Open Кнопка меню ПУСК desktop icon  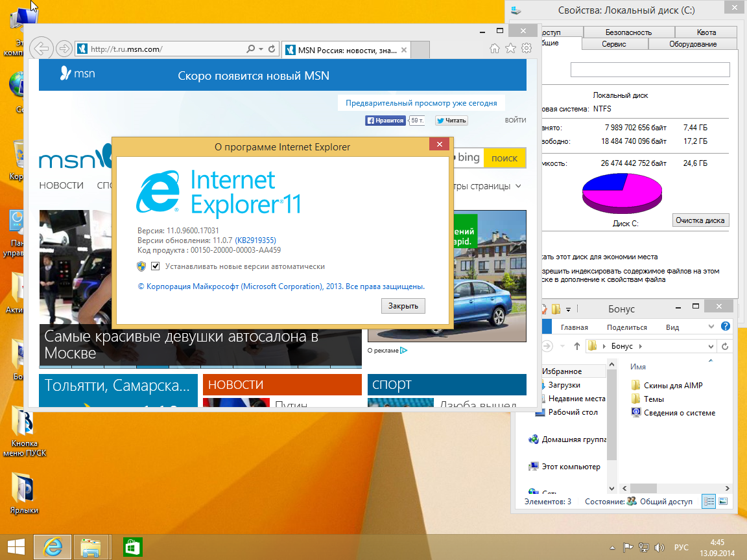(24, 432)
